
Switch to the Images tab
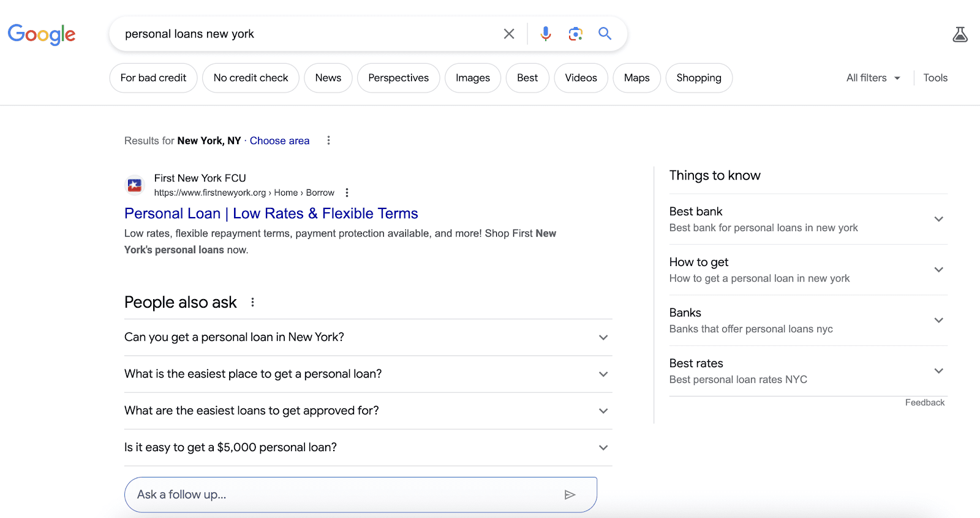point(473,78)
